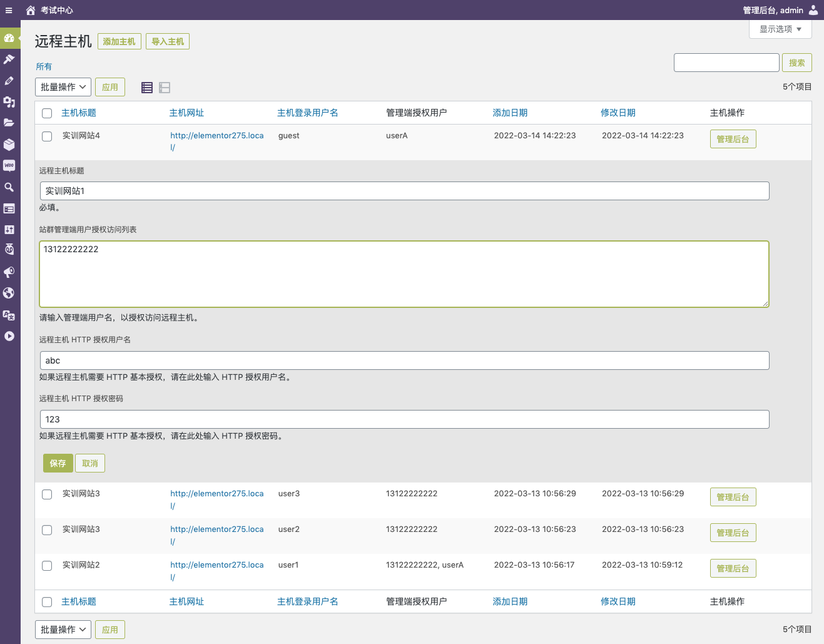Open 管理后台 for user2 row

click(733, 533)
